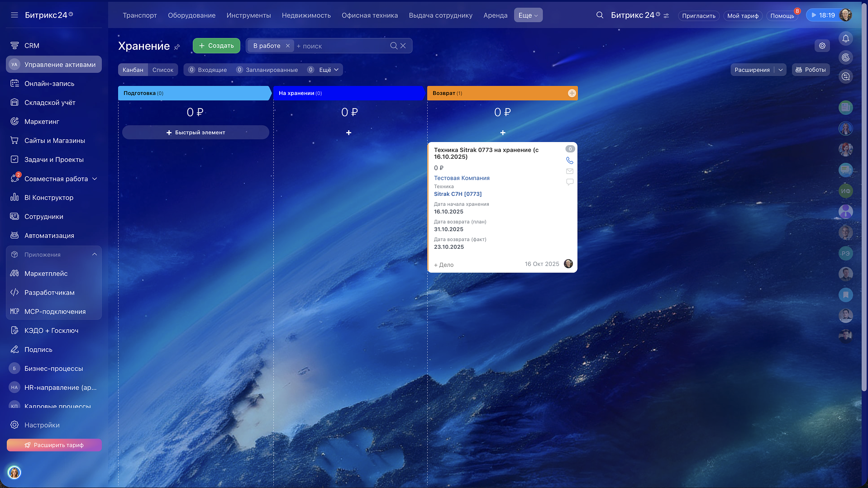The height and width of the screenshot is (488, 868).
Task: Open Выдача сотруднику tab
Action: pyautogui.click(x=441, y=15)
